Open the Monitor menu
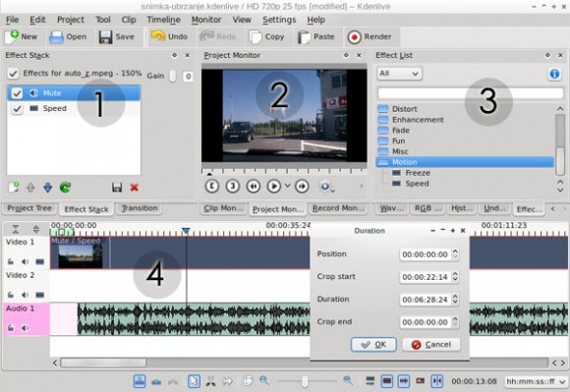This screenshot has height=392, width=570. point(206,20)
